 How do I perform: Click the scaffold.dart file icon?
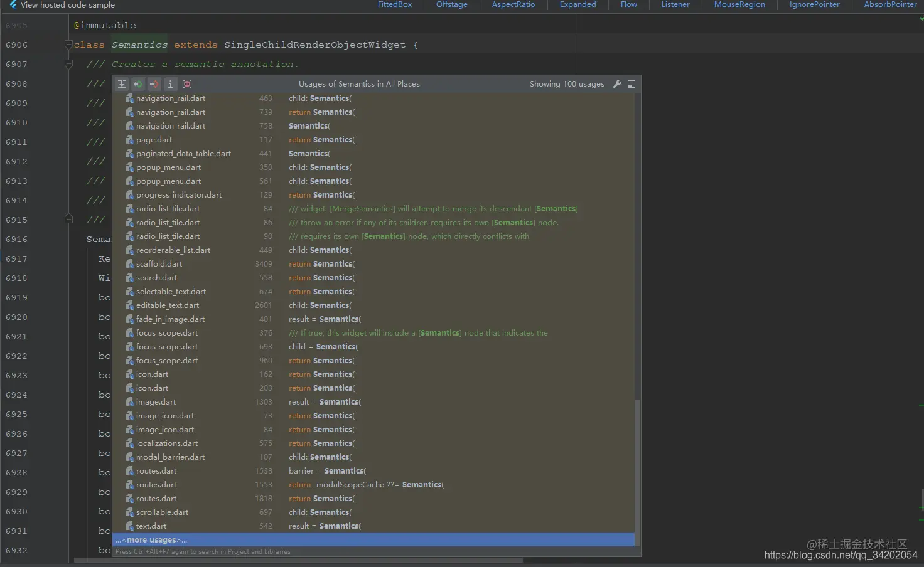[130, 264]
